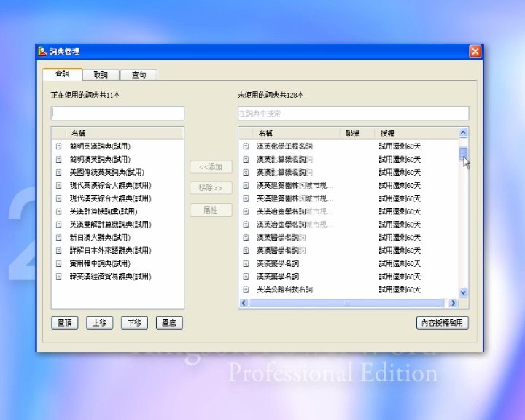Viewport: 525px width, 420px height.
Task: Click the 授權 column header
Action: 416,133
